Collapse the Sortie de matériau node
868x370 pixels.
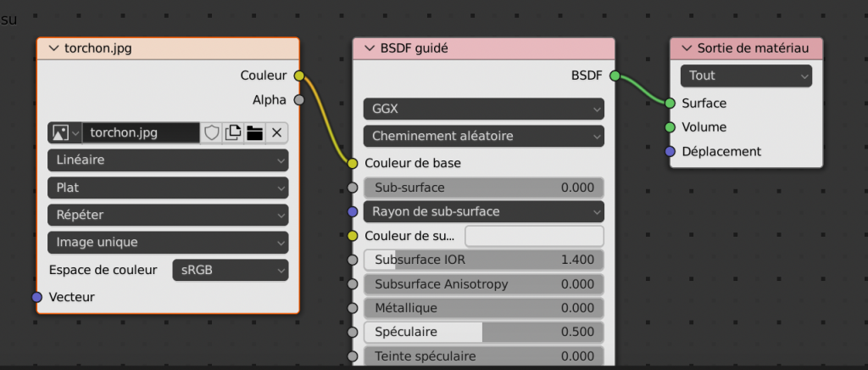(686, 48)
